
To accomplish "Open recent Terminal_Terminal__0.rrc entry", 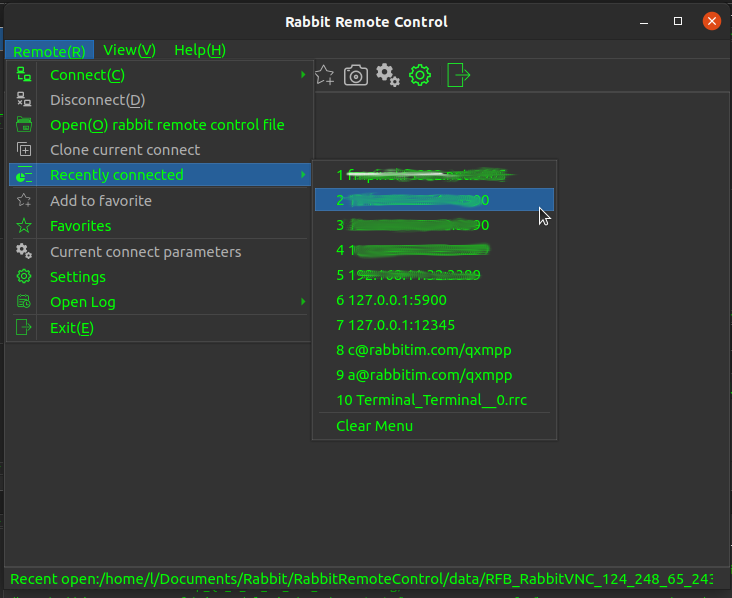I will point(434,400).
